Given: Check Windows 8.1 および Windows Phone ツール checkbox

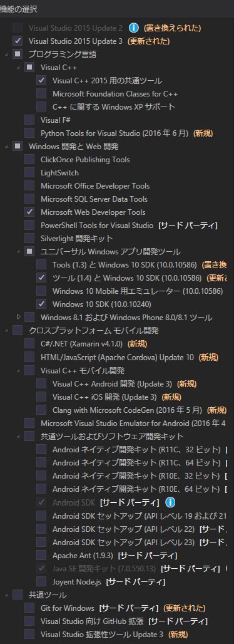Looking at the screenshot, I should (29, 317).
